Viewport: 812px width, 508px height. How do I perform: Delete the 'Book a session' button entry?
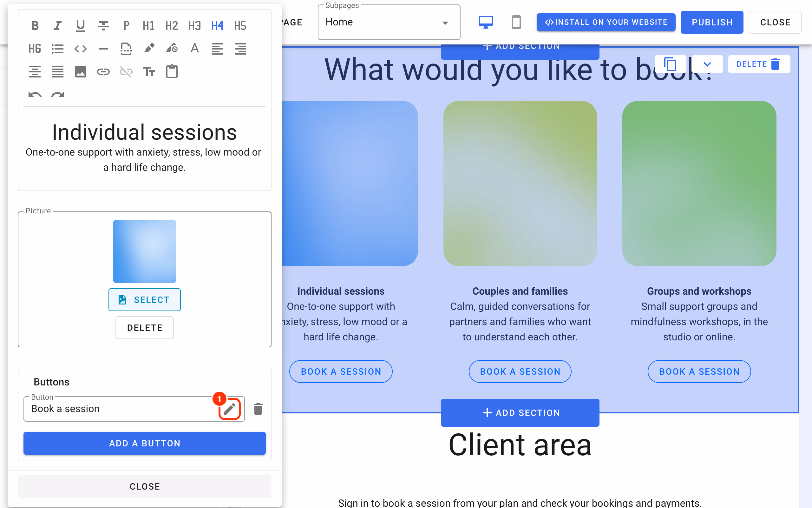coord(258,409)
